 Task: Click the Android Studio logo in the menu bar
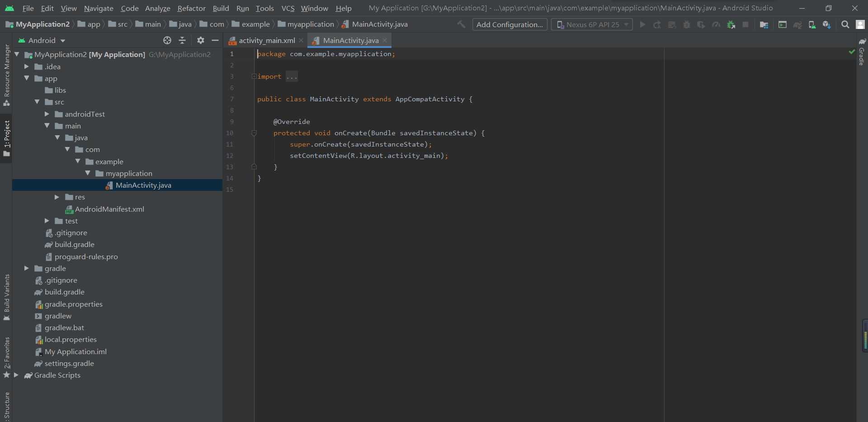click(x=9, y=8)
